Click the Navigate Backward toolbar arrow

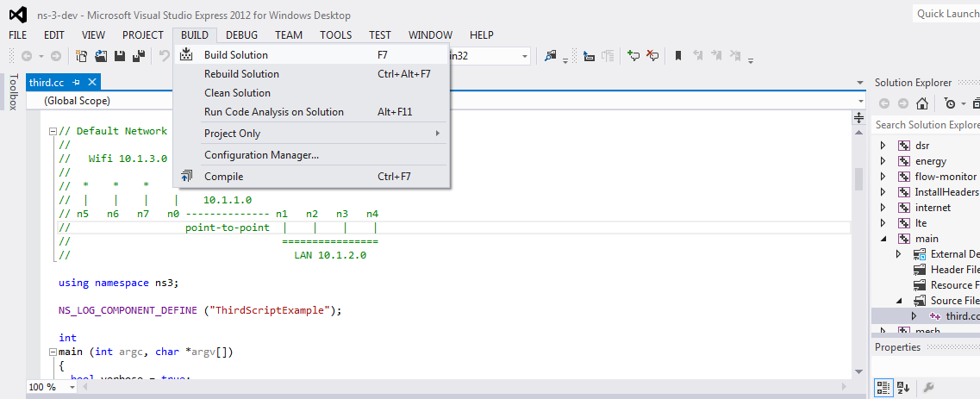[27, 56]
